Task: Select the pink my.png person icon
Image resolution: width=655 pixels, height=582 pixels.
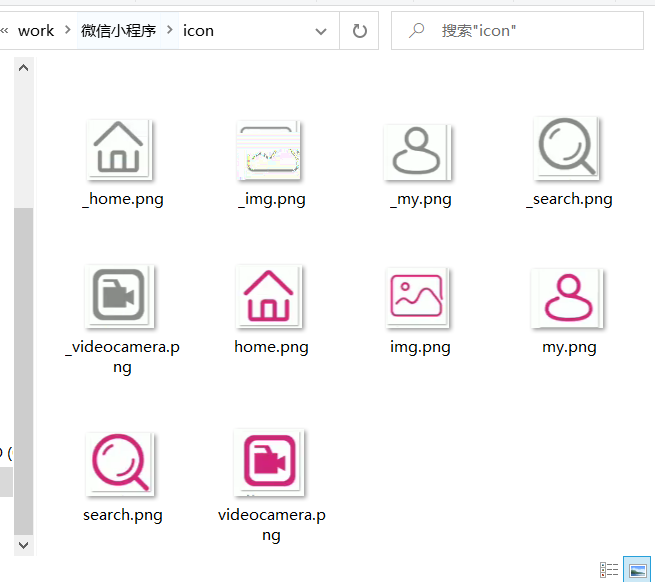Action: [568, 298]
